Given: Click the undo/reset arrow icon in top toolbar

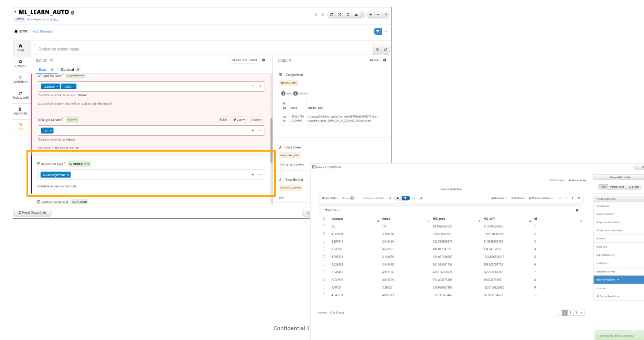Looking at the screenshot, I should pyautogui.click(x=348, y=15).
